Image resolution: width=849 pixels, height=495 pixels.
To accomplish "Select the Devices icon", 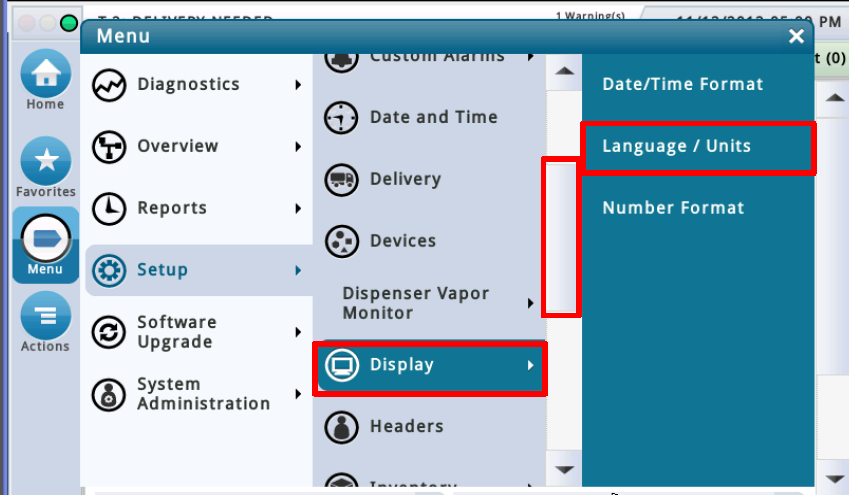I will (342, 241).
